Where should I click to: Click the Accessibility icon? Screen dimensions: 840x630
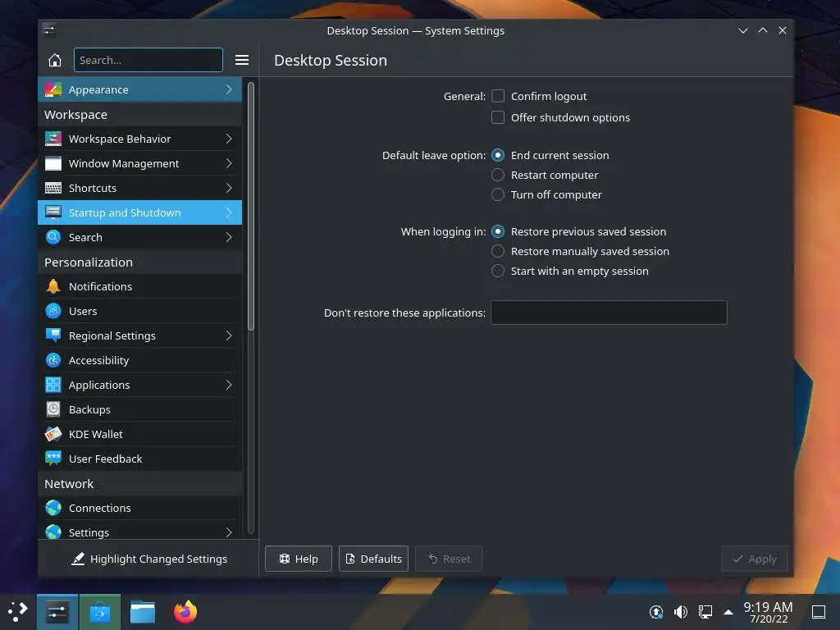click(x=53, y=361)
